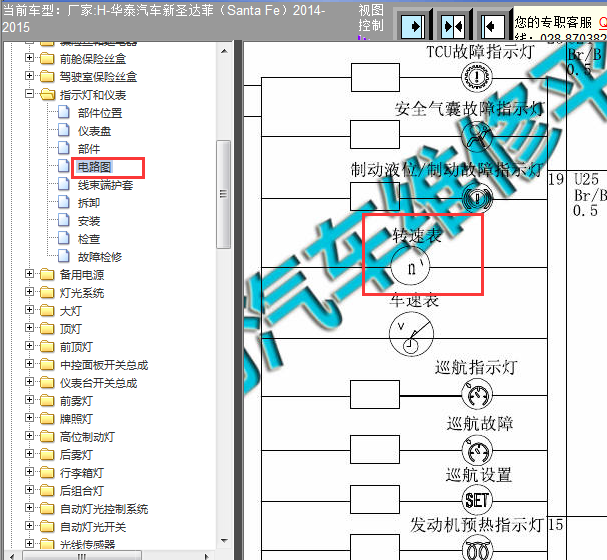This screenshot has height=560, width=607.
Task: Expand the 仪表台开关总成 tree node
Action: (x=29, y=382)
